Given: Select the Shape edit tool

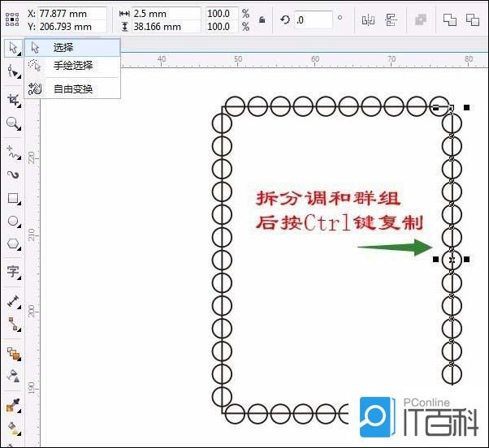Looking at the screenshot, I should coord(13,71).
